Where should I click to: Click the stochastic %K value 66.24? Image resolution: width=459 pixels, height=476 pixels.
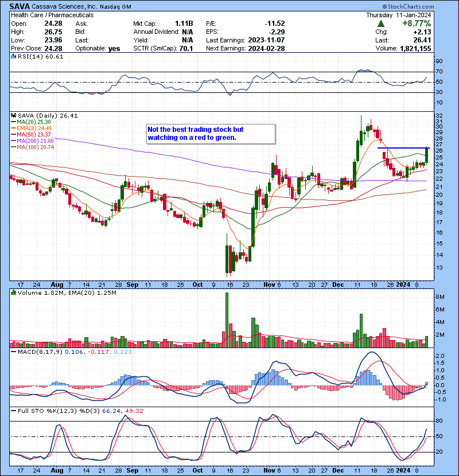click(111, 411)
